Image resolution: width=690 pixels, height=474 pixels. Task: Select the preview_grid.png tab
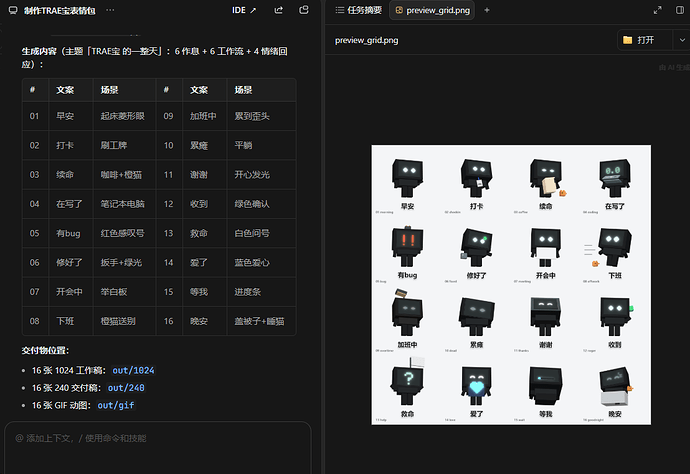(432, 10)
